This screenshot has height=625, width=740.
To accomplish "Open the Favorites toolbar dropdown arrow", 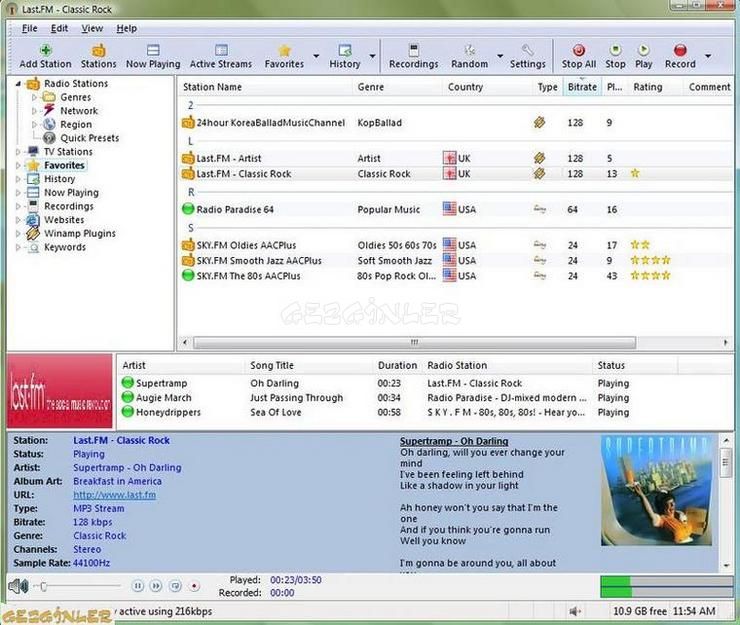I will 317,57.
